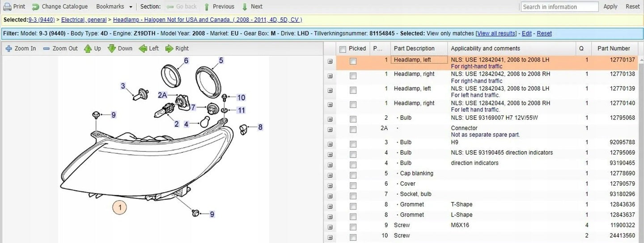Click the Change Catalogue icon
The width and height of the screenshot is (644, 243).
[36, 7]
